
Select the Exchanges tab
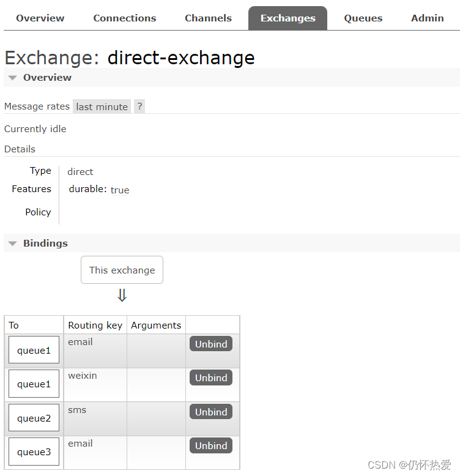click(287, 18)
